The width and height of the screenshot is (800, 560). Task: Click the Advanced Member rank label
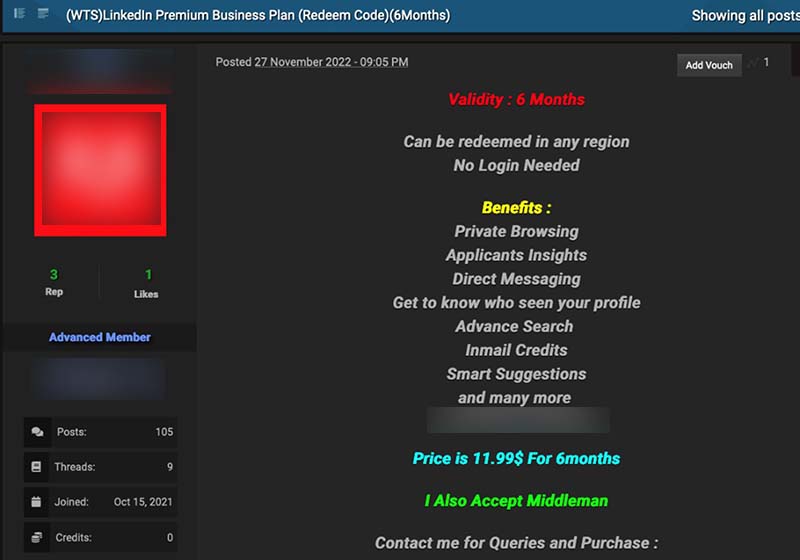click(x=100, y=337)
